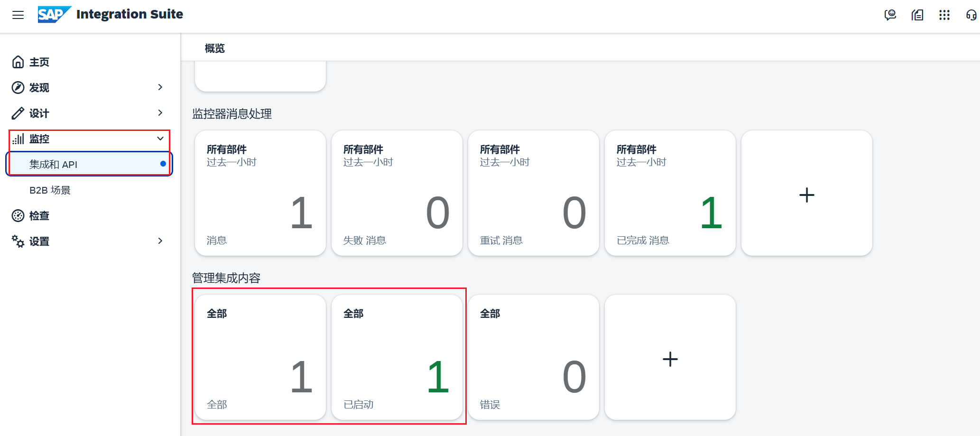
Task: Contact support via the headset icon
Action: (971, 15)
